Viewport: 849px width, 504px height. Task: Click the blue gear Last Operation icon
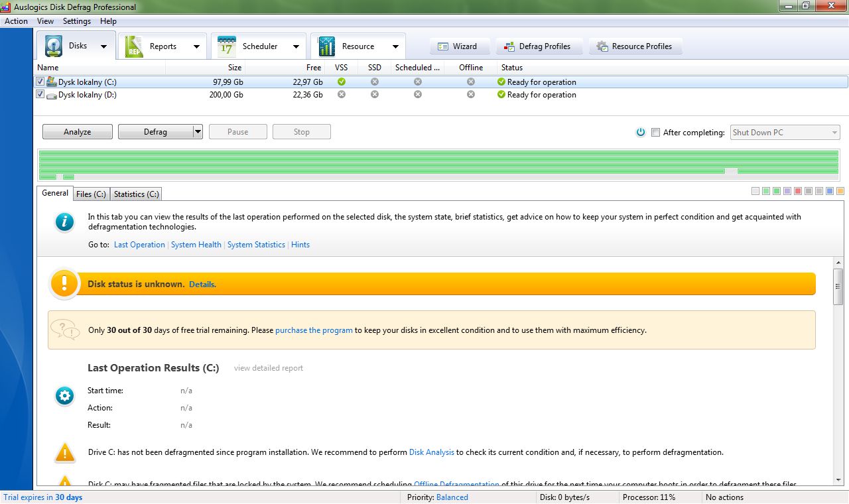64,396
